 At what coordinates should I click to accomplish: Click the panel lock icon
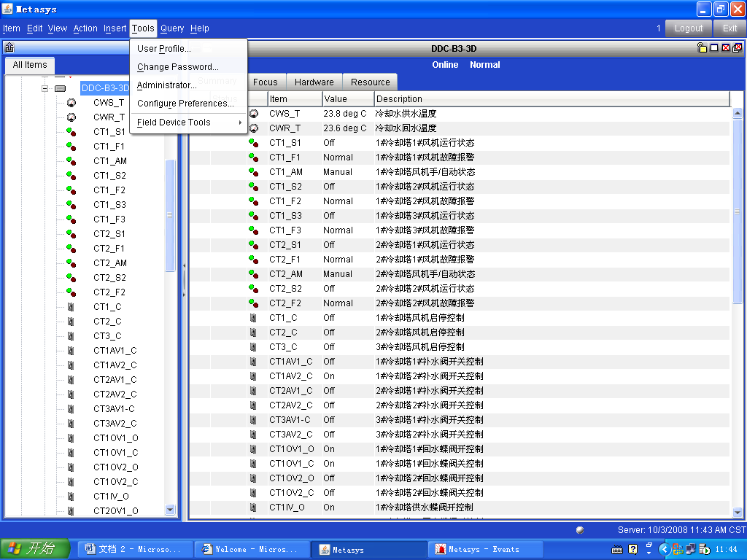[x=702, y=48]
